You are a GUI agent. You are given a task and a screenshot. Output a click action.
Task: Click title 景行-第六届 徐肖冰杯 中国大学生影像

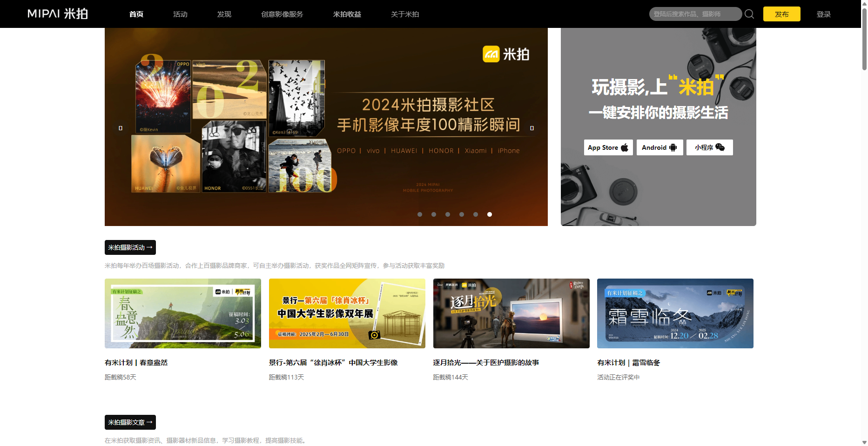coord(333,363)
